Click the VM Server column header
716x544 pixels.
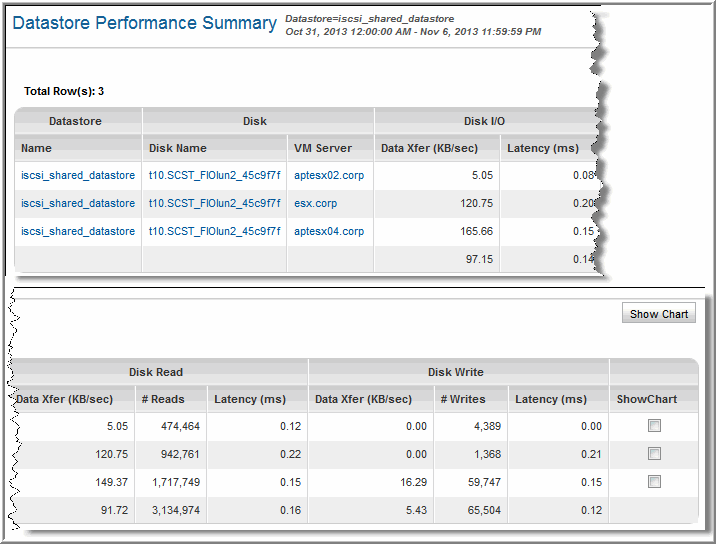coord(323,148)
